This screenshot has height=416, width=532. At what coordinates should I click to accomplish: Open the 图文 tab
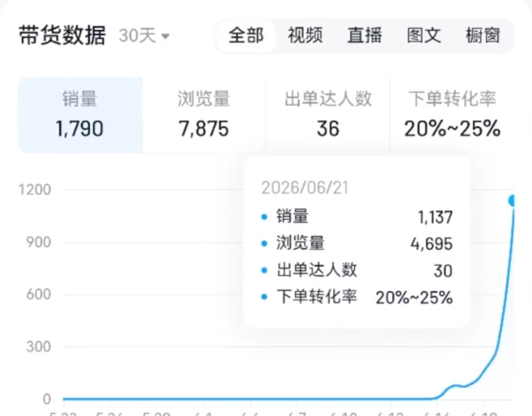424,36
